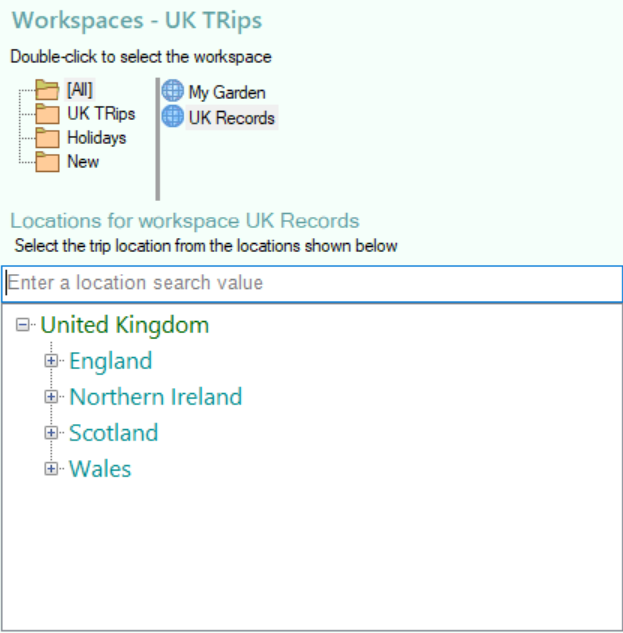The image size is (623, 633).
Task: Focus the location search value field
Action: point(312,284)
